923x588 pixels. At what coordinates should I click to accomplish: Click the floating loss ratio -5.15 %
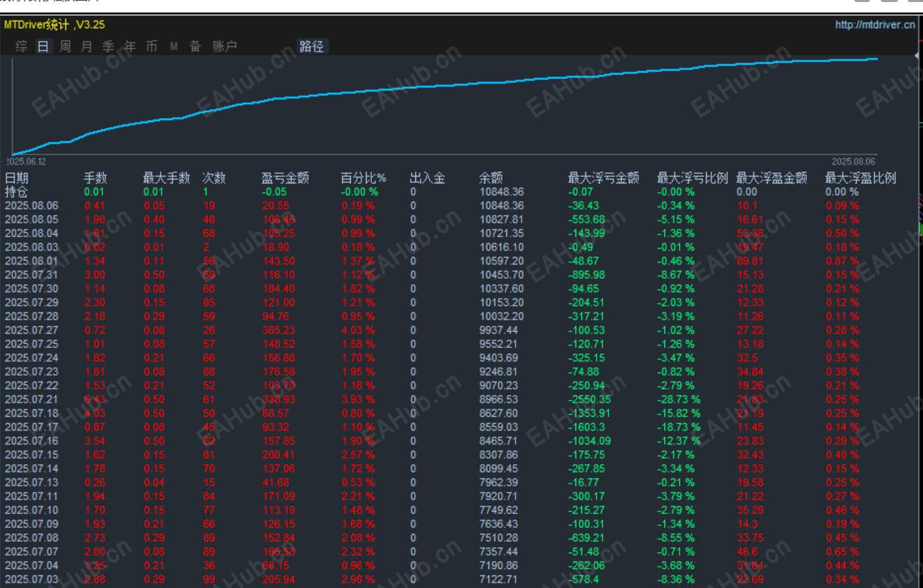click(676, 220)
